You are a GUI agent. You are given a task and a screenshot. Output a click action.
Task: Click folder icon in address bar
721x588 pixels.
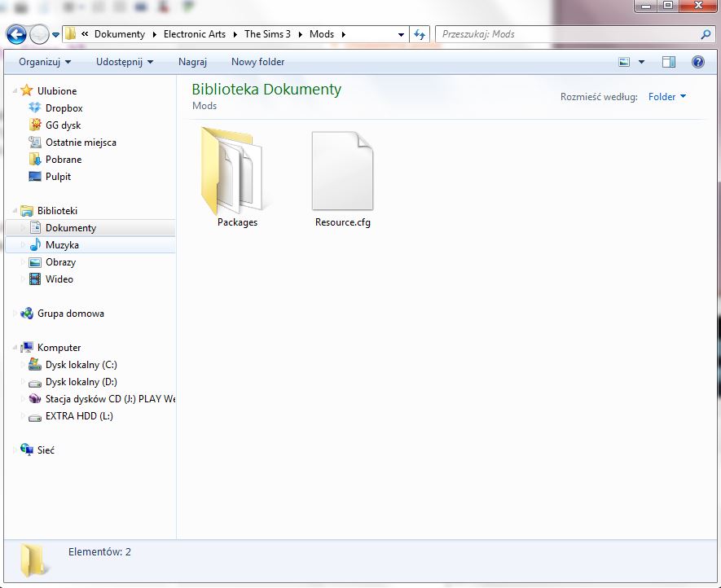coord(70,34)
